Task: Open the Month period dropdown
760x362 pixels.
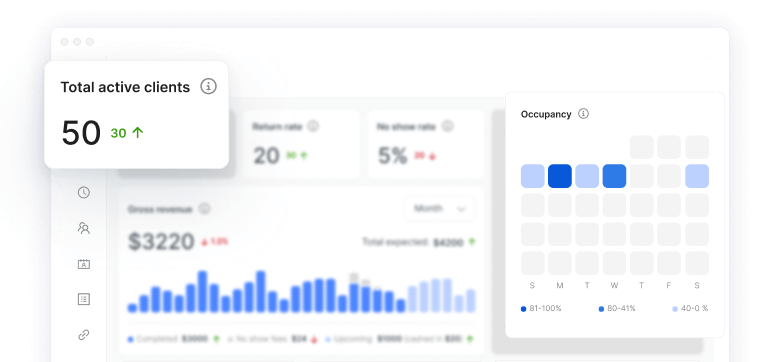Action: coord(440,209)
